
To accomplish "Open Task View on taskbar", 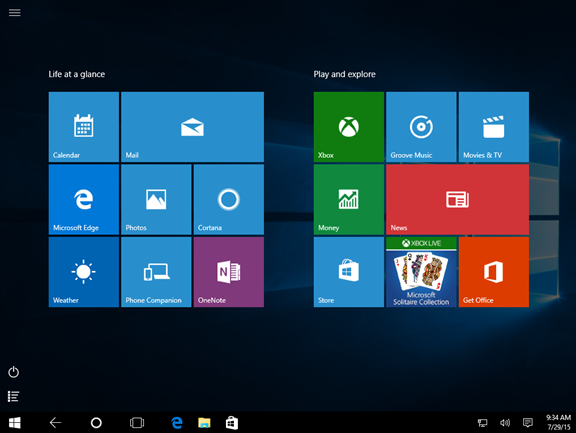I will (137, 423).
